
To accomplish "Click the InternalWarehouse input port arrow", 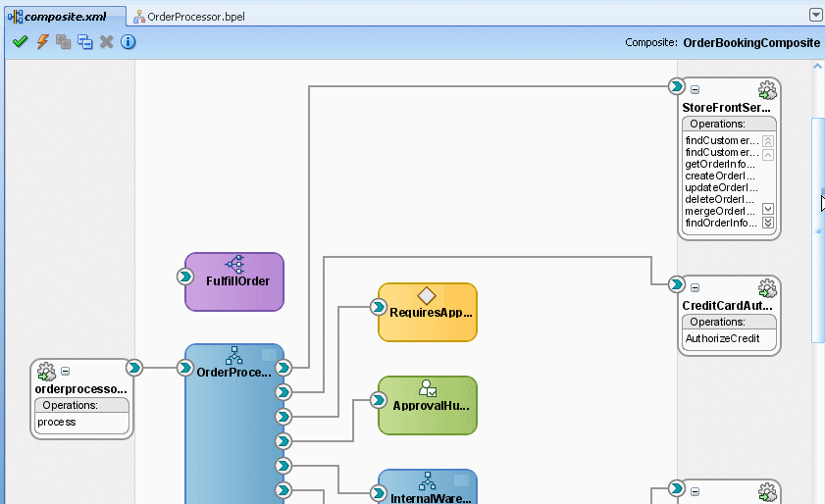I will pos(379,493).
